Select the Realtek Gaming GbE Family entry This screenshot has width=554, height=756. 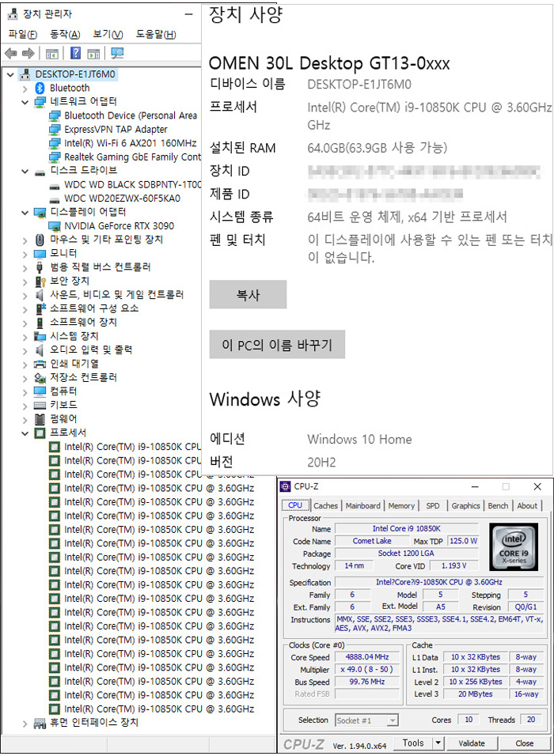[x=133, y=157]
